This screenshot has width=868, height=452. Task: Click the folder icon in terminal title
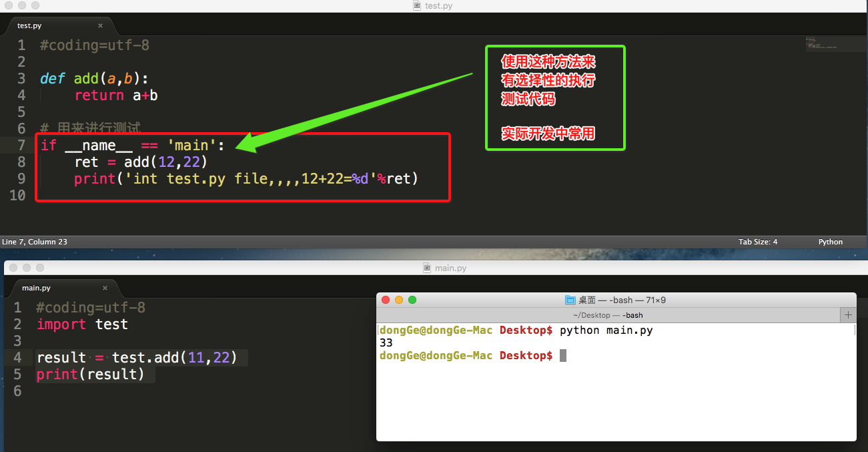[570, 300]
